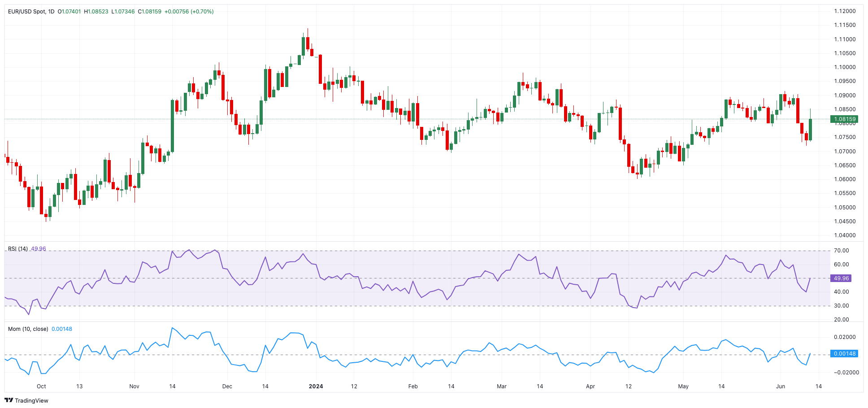Click the Jun label on time axis
This screenshot has width=868, height=408.
point(781,386)
